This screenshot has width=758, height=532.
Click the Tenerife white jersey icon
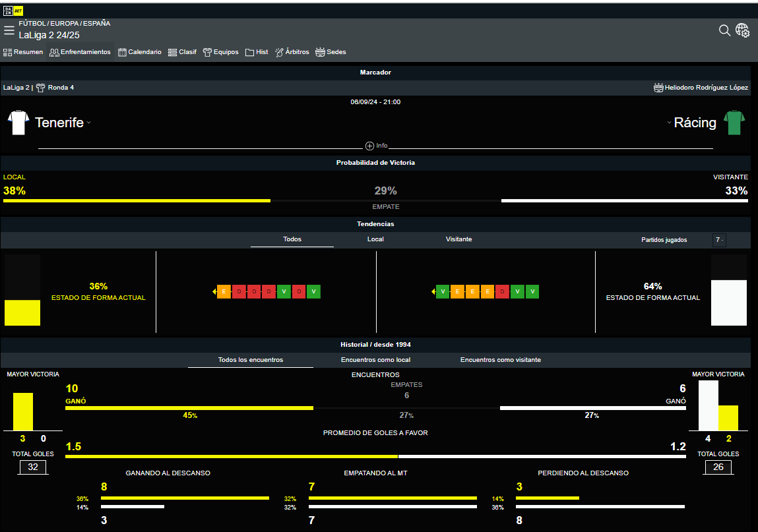(18, 123)
